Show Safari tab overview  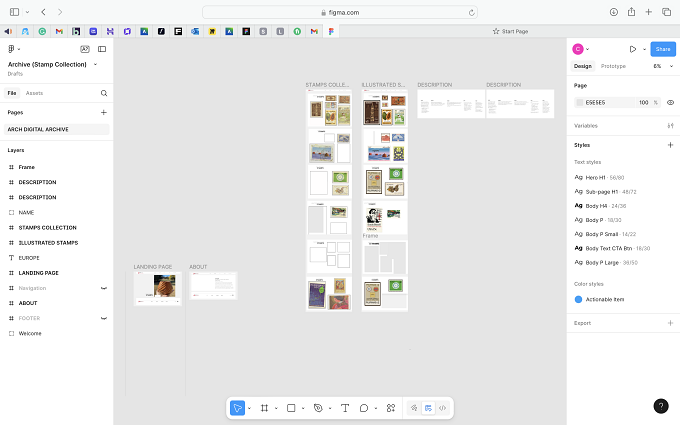[667, 12]
